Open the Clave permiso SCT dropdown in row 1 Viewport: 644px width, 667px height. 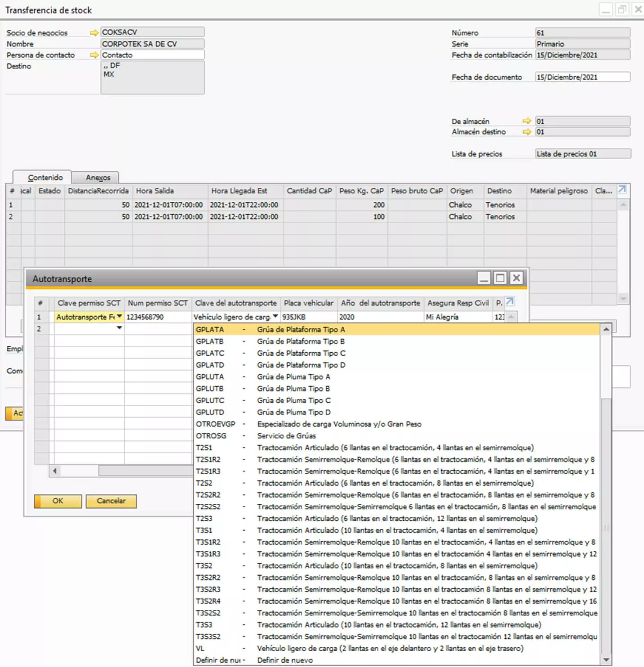click(x=119, y=317)
